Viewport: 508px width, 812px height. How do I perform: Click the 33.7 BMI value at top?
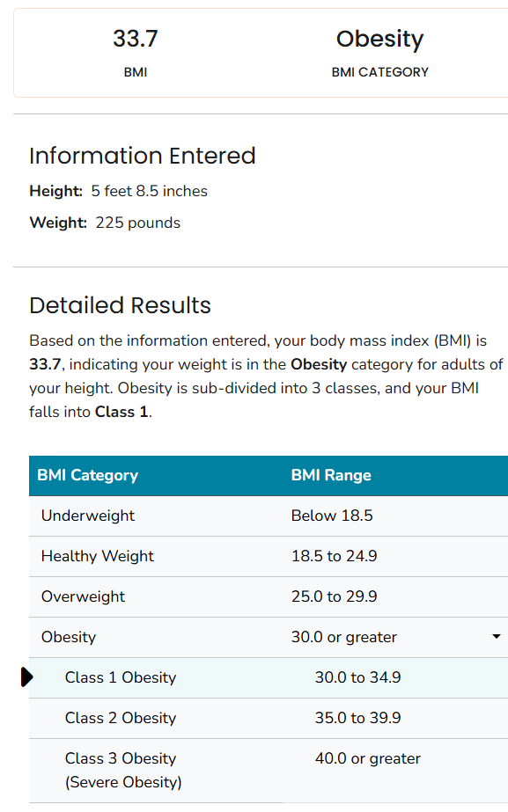tap(136, 39)
